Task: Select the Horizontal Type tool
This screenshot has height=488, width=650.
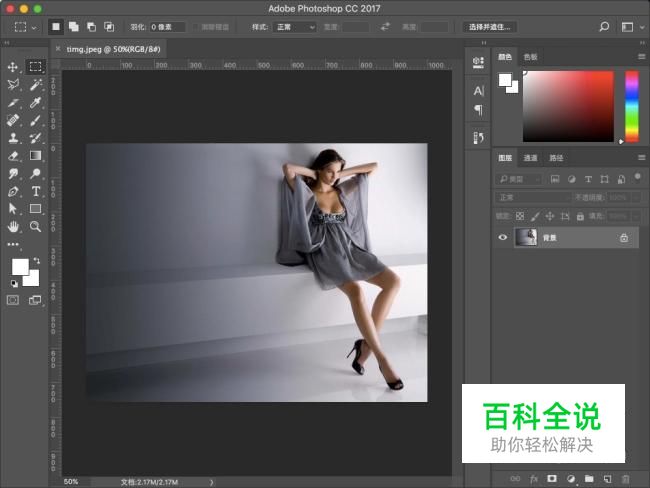Action: pos(35,191)
